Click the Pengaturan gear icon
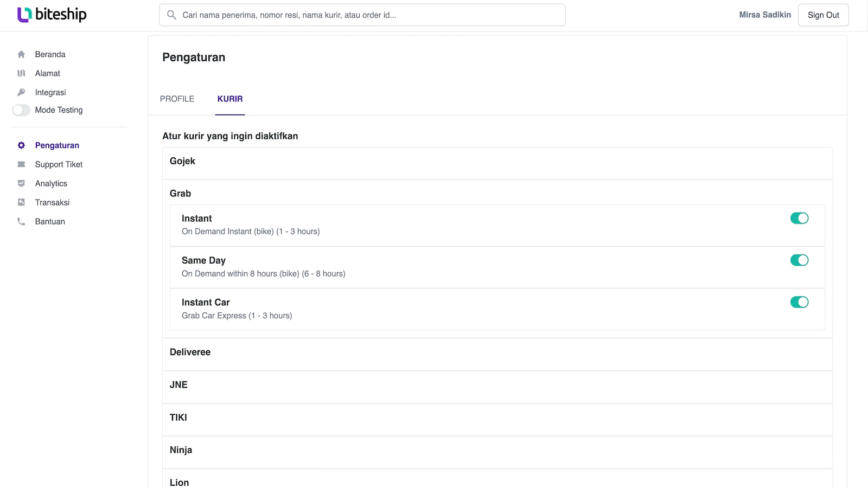Viewport: 868px width, 488px height. 21,145
